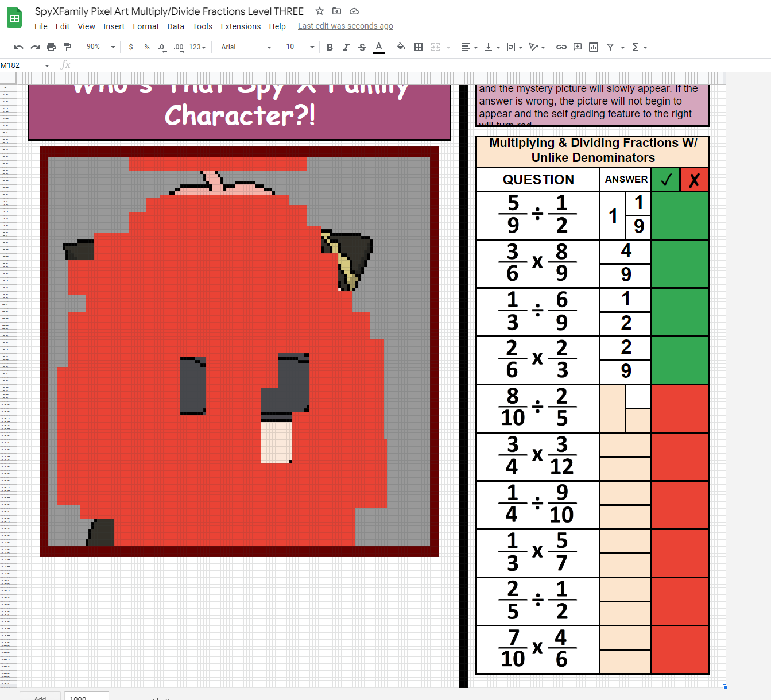Open the File menu
Viewport: 771px width, 700px height.
tap(41, 26)
